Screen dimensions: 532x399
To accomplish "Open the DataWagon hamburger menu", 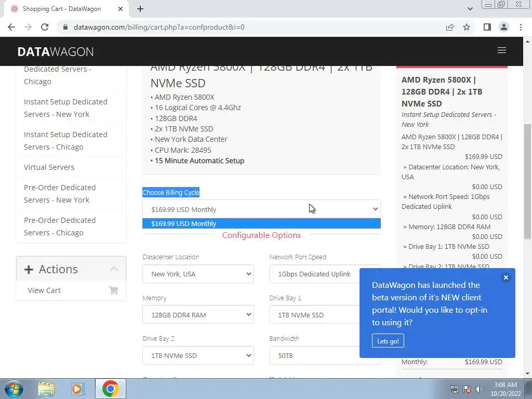I will pos(501,50).
